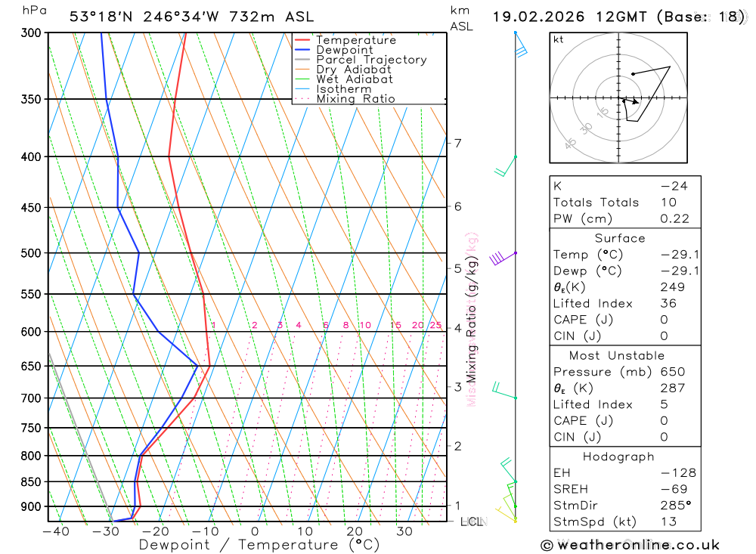
Task: Click the K index value -24
Action: [674, 186]
